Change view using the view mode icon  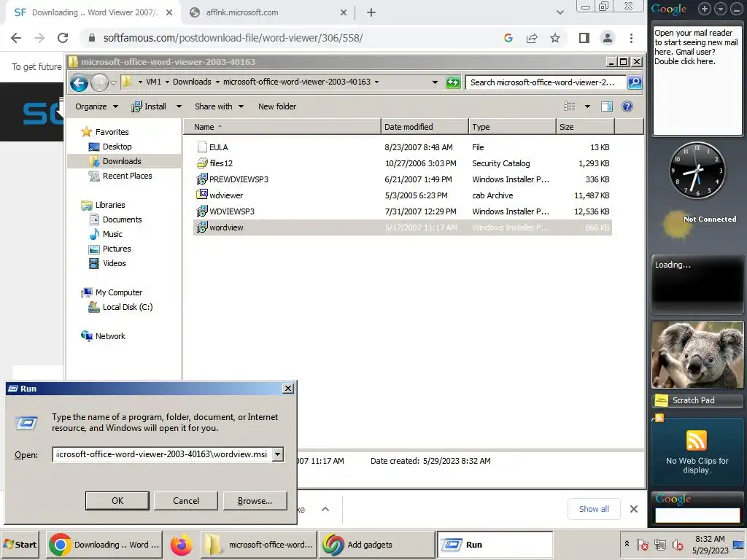pos(569,106)
